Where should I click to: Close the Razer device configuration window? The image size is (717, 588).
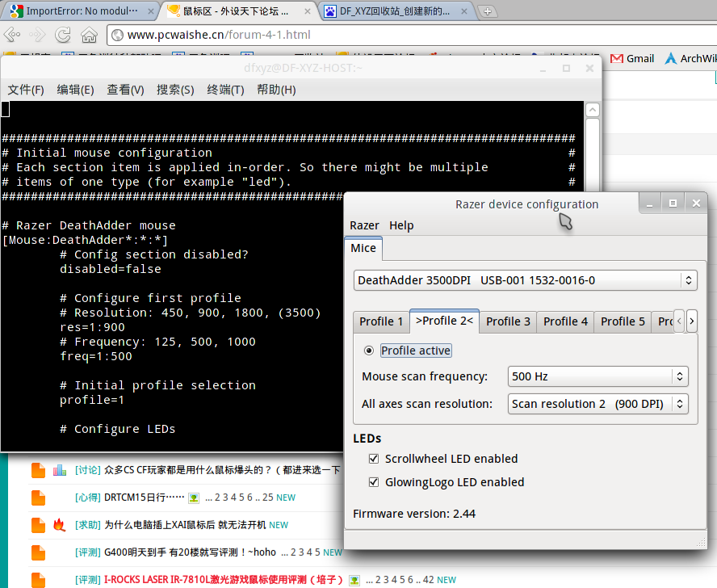click(x=696, y=204)
